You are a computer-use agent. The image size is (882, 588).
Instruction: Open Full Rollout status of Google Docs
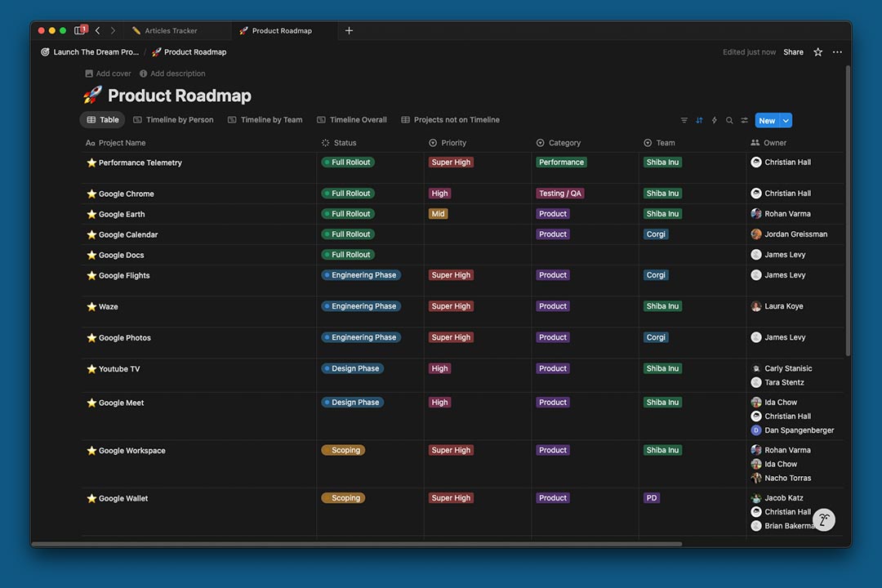coord(348,255)
